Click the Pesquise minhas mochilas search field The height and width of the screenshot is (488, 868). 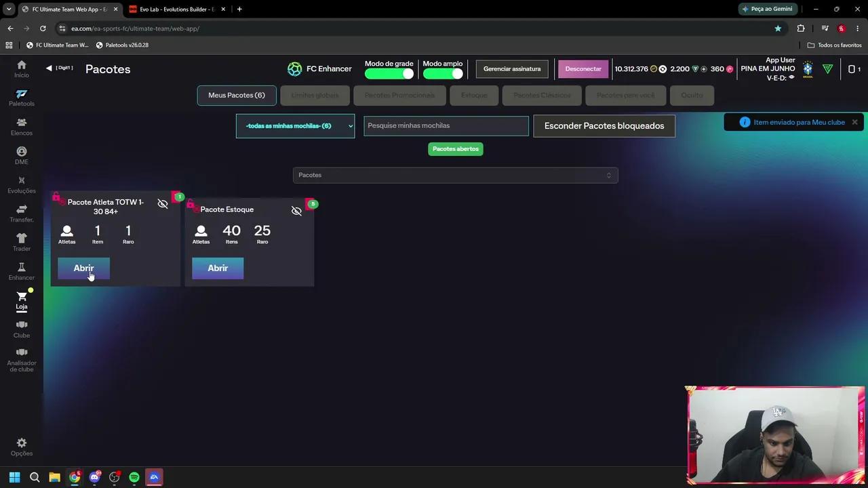point(446,125)
